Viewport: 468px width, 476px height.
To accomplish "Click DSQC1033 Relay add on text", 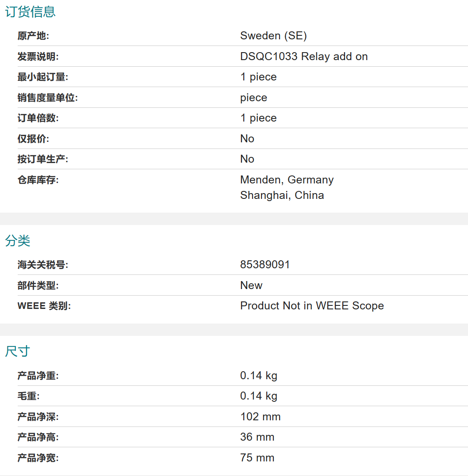I will point(304,57).
